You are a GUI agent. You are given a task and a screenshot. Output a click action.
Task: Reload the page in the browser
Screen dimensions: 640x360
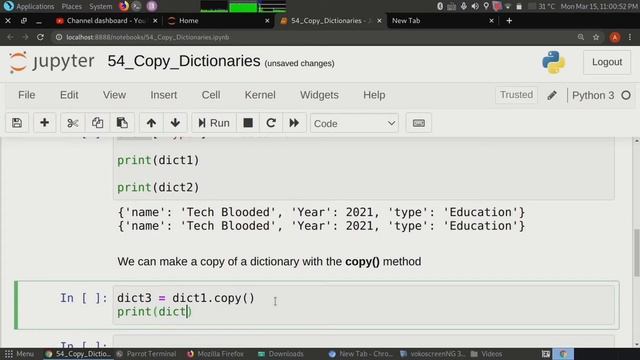(40, 37)
